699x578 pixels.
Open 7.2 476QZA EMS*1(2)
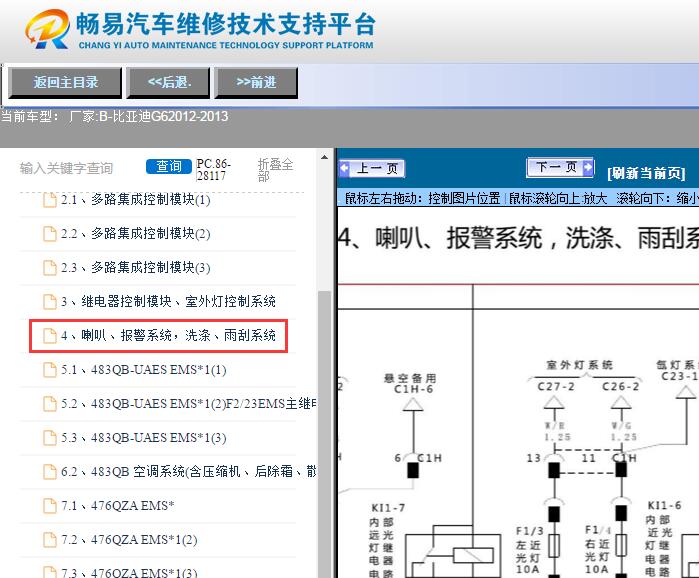point(129,540)
